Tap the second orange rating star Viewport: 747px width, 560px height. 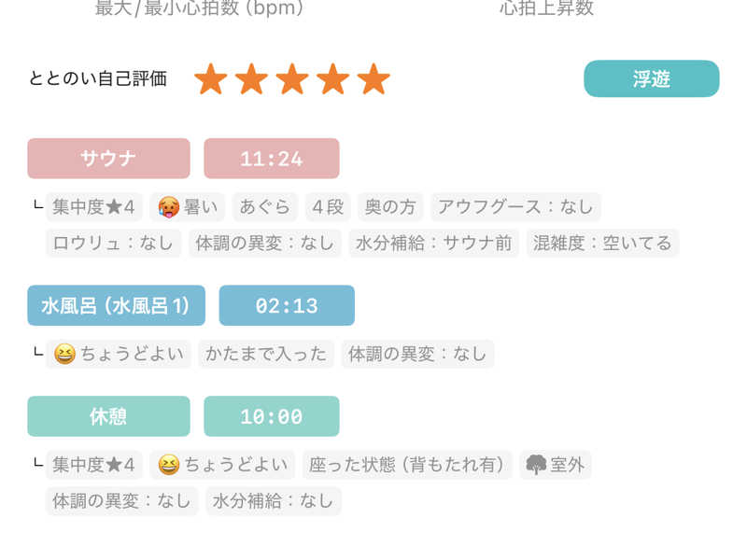coord(251,79)
